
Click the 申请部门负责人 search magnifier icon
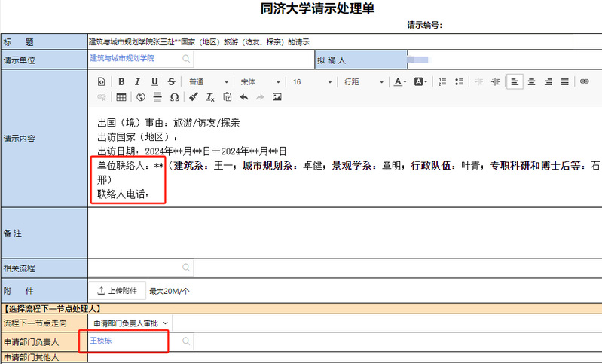click(186, 341)
